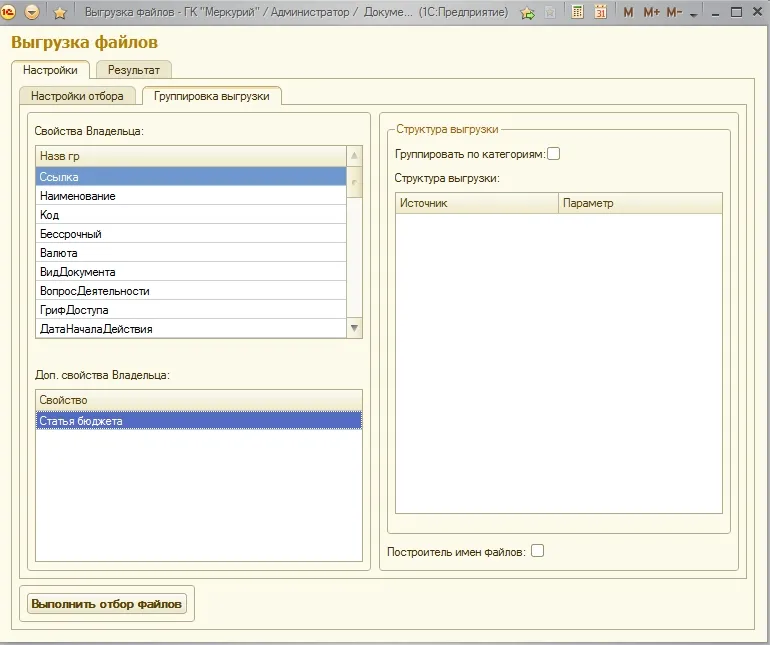Screen dimensions: 770x645
Task: Click scroll up arrow in properties list
Action: coord(354,156)
